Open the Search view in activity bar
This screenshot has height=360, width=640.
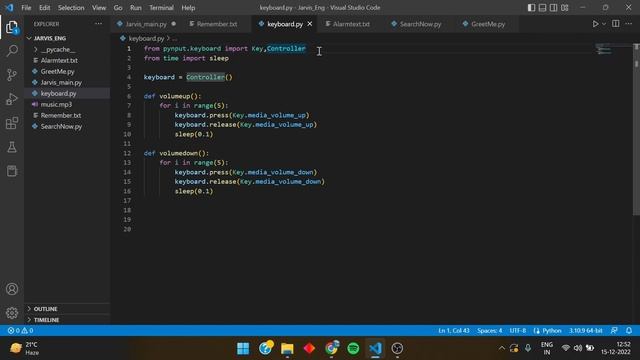coord(12,51)
